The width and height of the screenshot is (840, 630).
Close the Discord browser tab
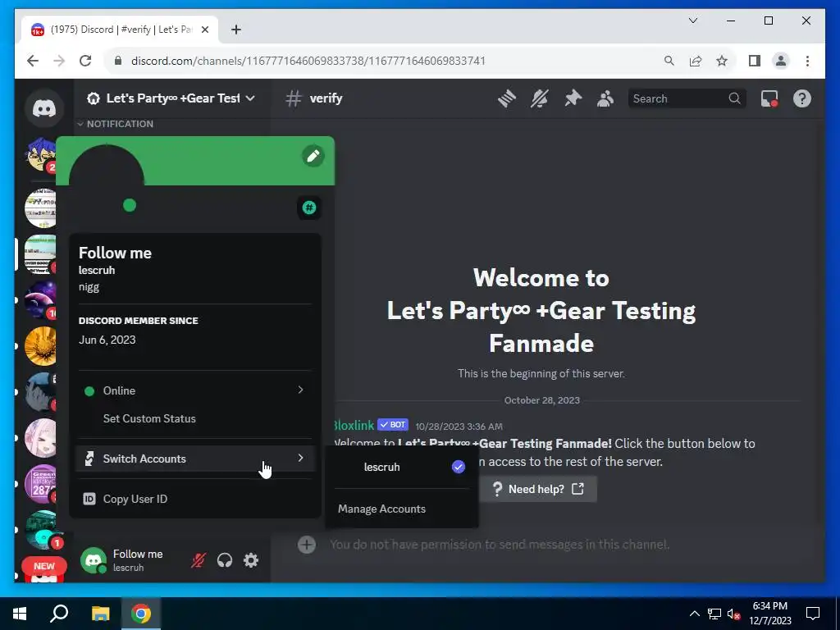click(x=204, y=30)
